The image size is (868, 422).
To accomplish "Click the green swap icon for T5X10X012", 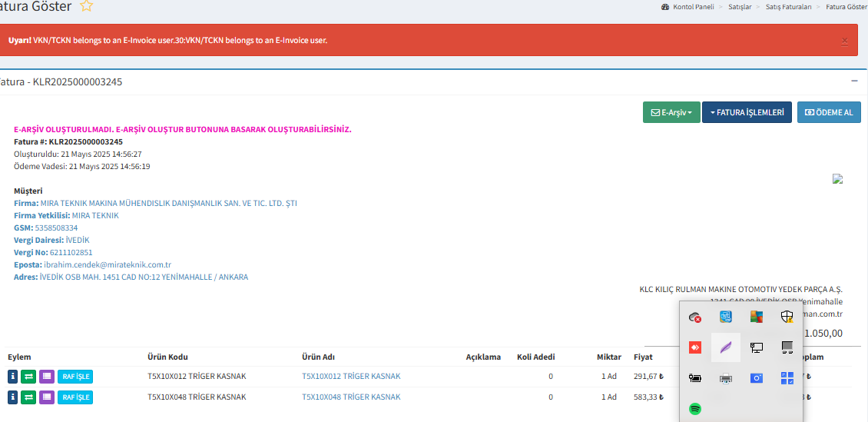I will tap(28, 376).
